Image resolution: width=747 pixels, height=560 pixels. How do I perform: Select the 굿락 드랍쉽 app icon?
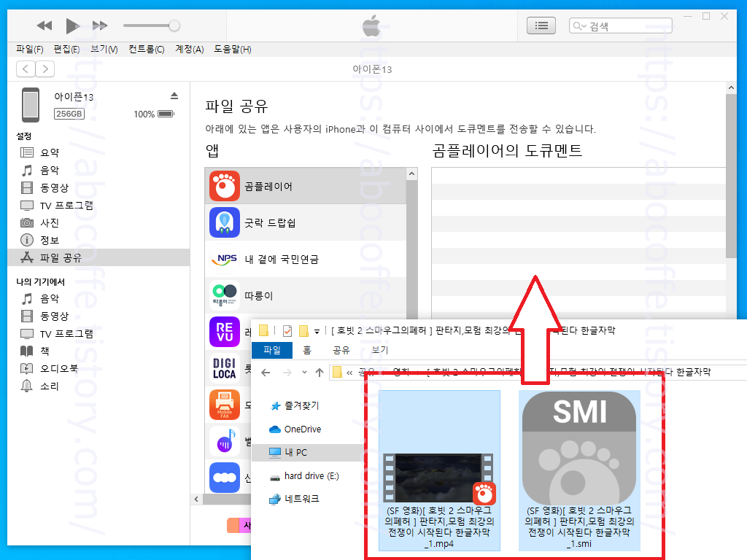225,222
